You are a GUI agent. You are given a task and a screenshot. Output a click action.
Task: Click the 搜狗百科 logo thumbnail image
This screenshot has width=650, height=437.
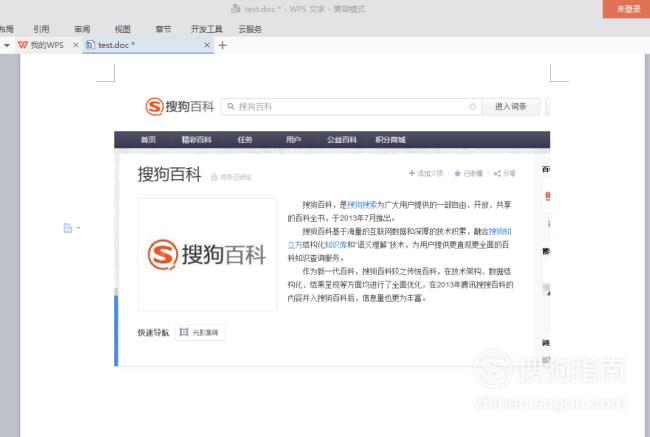[207, 255]
